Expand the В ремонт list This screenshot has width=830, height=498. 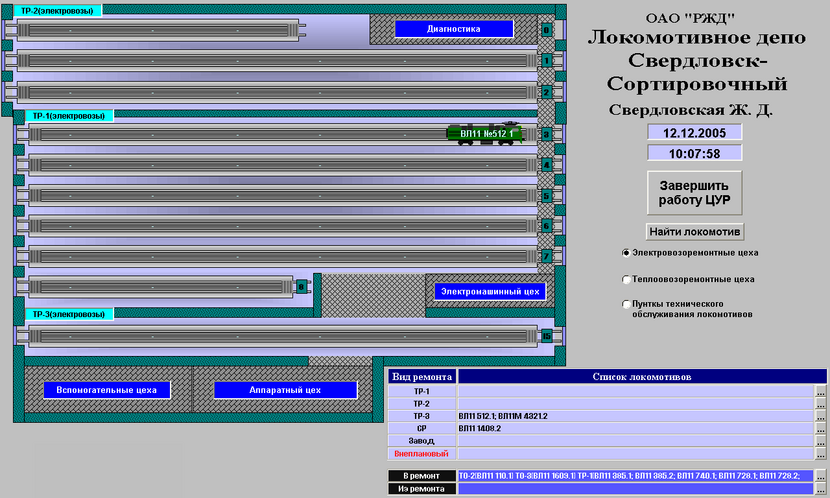click(820, 476)
